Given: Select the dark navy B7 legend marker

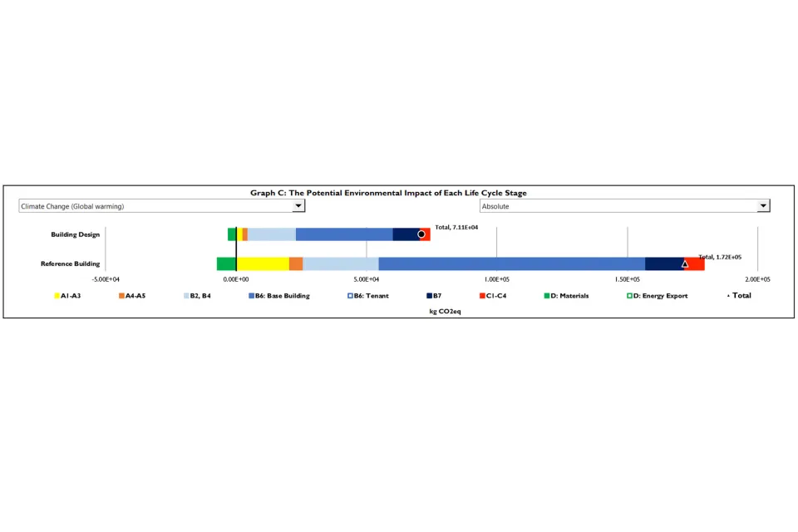Looking at the screenshot, I should pos(428,296).
